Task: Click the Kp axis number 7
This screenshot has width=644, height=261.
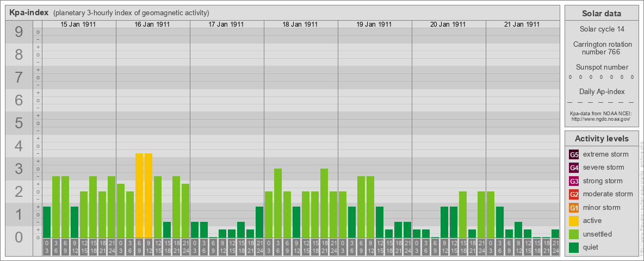Action: tap(19, 78)
